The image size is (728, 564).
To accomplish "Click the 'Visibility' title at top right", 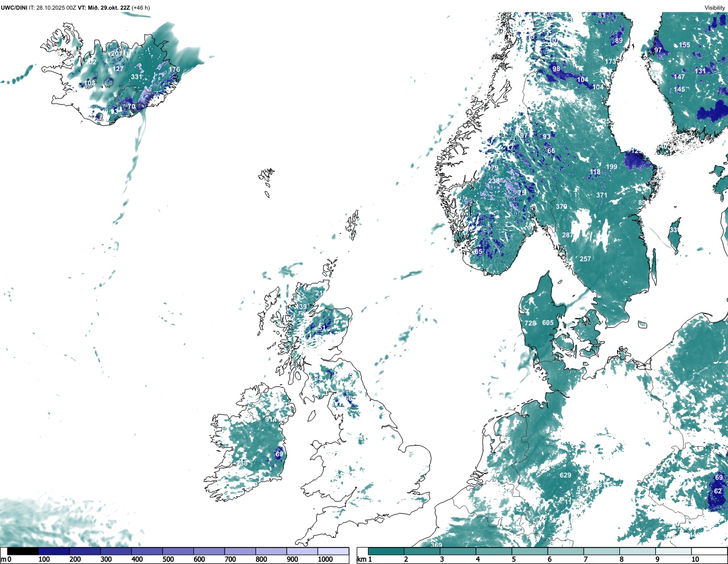I will [x=714, y=7].
